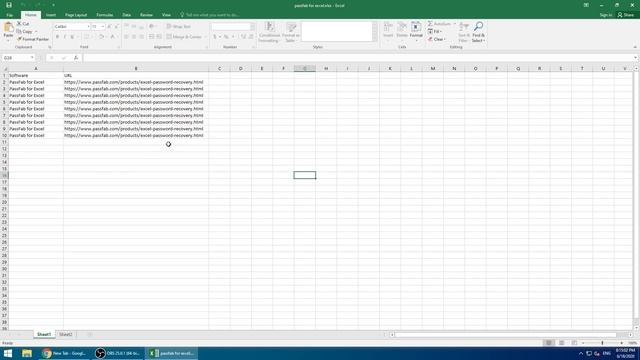Switch to the Data tab

[127, 15]
